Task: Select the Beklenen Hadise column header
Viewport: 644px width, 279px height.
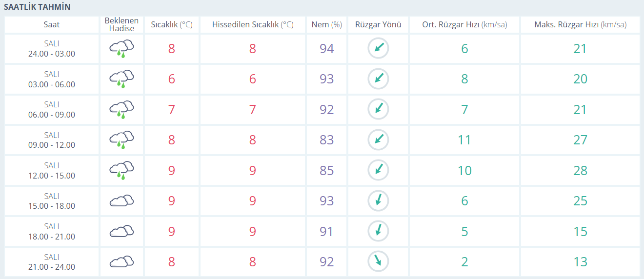Action: (121, 24)
